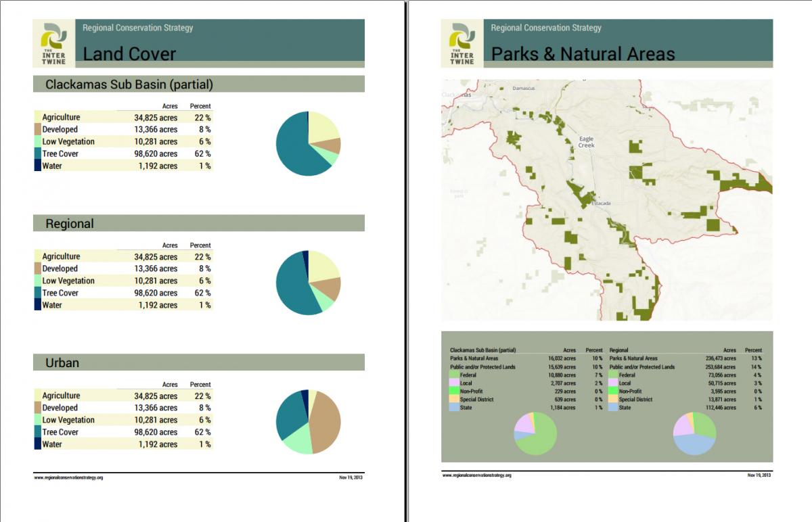Click the '3,595 acres' Non-Profit value
812x522 pixels.
pyautogui.click(x=723, y=391)
